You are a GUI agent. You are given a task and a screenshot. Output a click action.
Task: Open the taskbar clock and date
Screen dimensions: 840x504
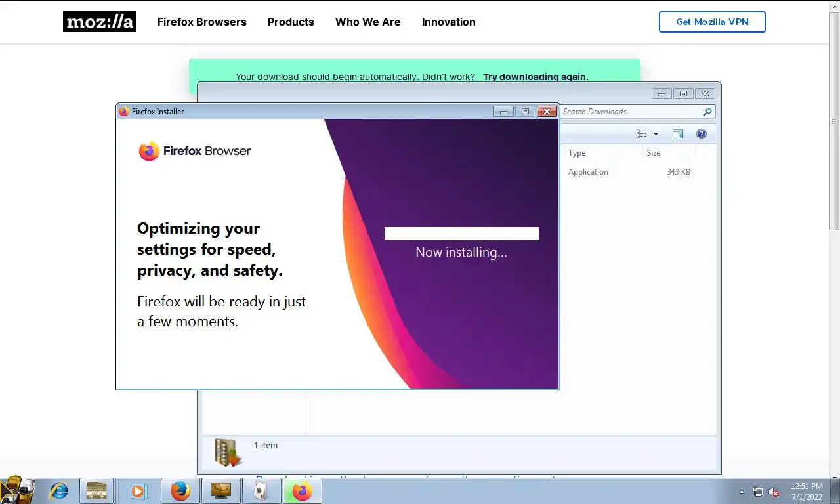(x=807, y=492)
